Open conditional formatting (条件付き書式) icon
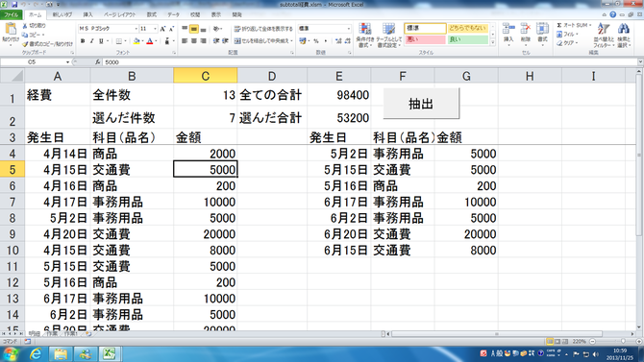 364,30
